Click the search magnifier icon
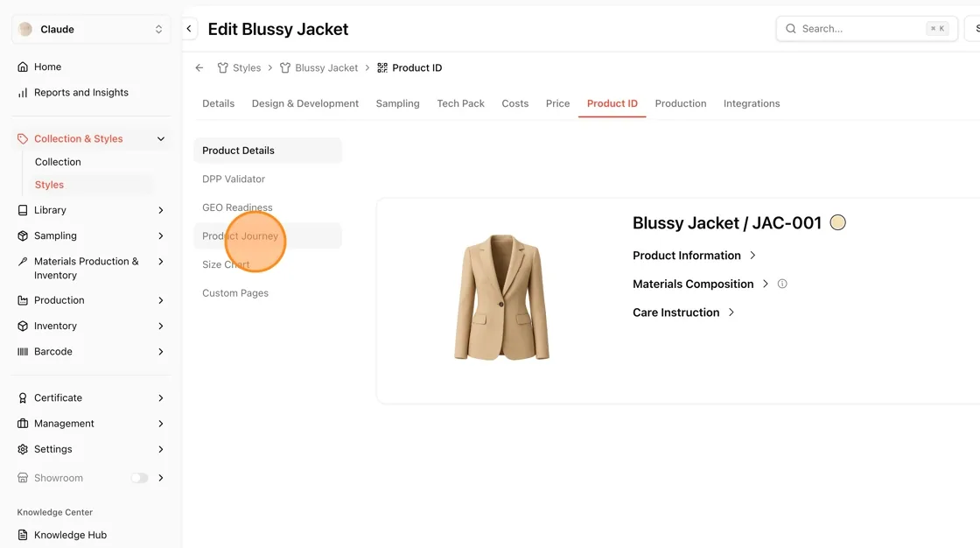980x548 pixels. coord(791,29)
